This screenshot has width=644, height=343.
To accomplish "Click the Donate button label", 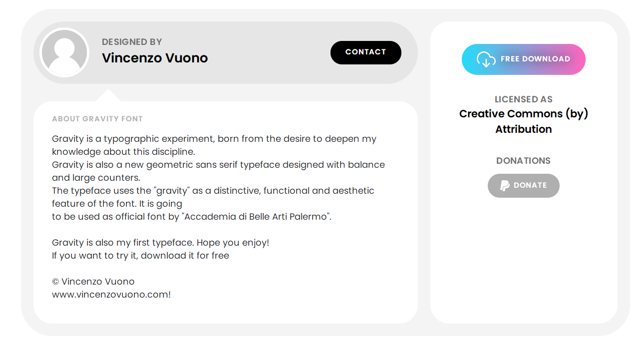I will point(530,185).
